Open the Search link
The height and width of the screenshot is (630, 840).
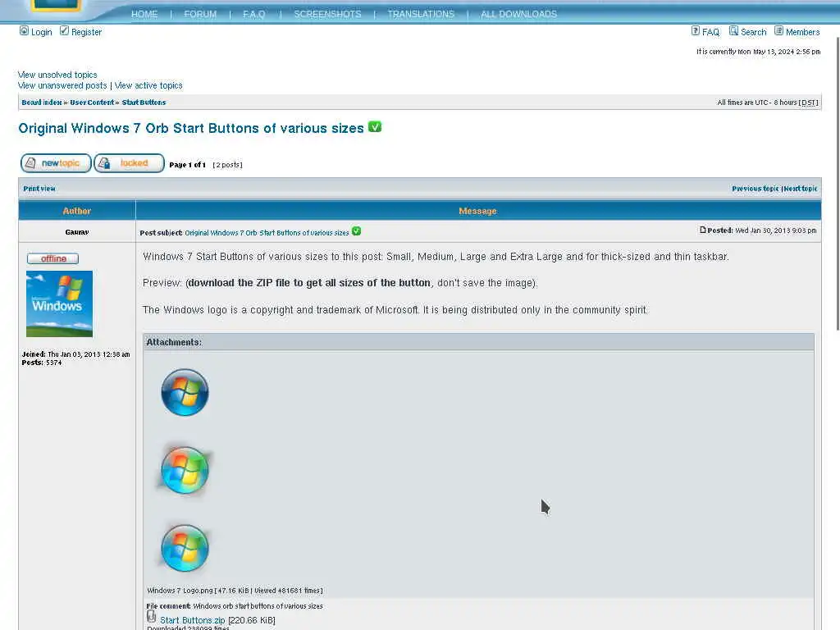(x=753, y=32)
